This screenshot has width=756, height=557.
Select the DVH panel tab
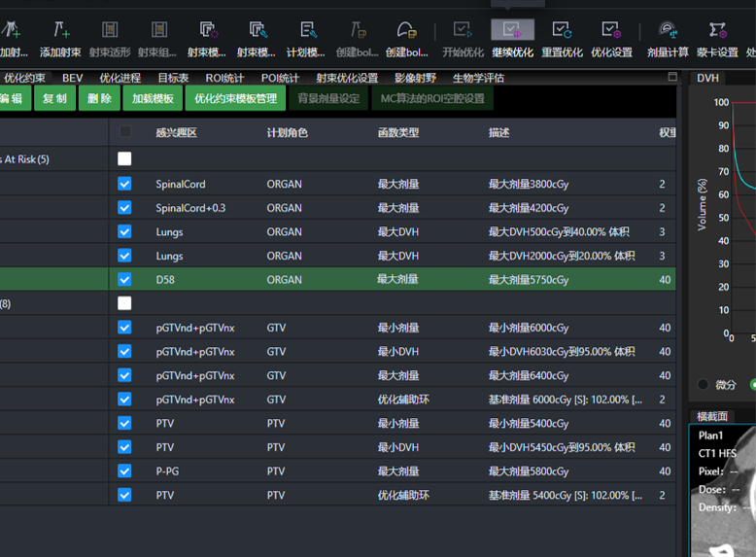coord(707,78)
